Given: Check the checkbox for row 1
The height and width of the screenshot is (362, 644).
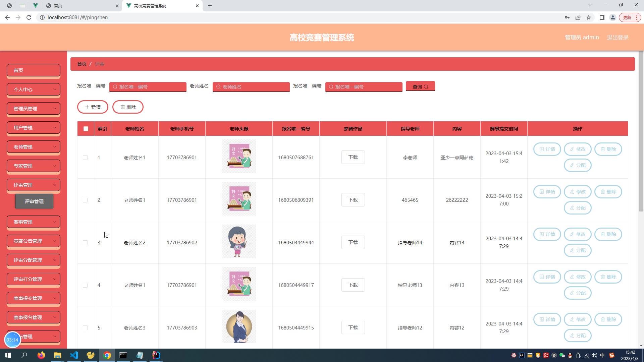Looking at the screenshot, I should coord(85,158).
